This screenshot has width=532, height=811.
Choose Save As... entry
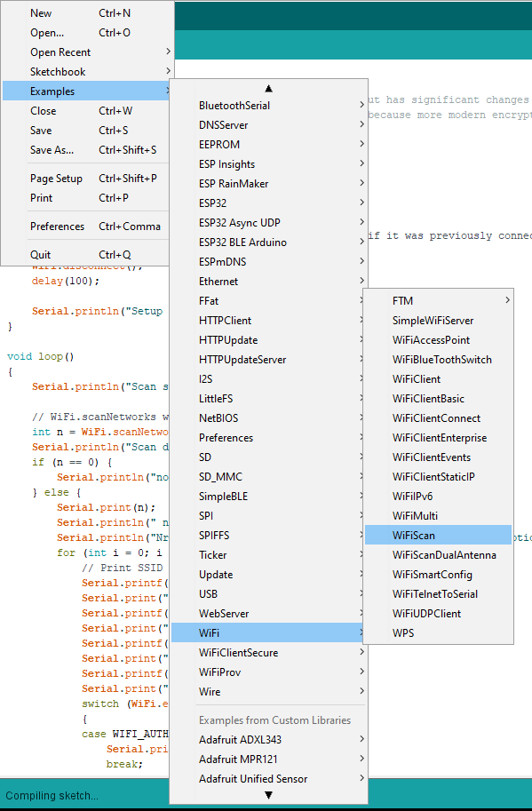coord(86,150)
